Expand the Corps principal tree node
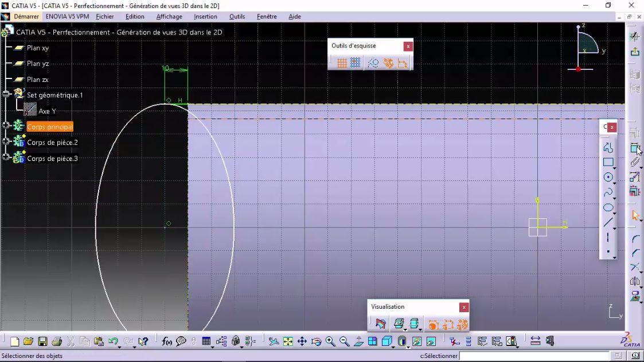Screen dimensions: 644x362 click(6, 125)
